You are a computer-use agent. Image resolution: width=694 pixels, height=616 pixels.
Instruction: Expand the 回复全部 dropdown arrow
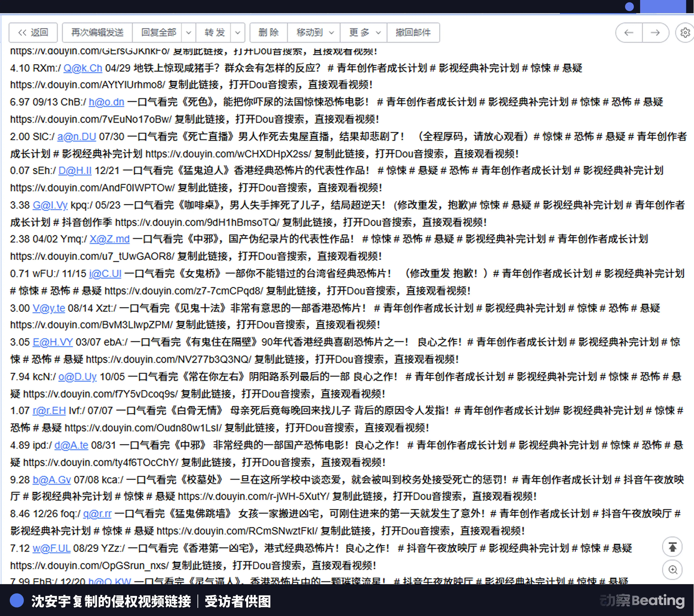click(189, 33)
